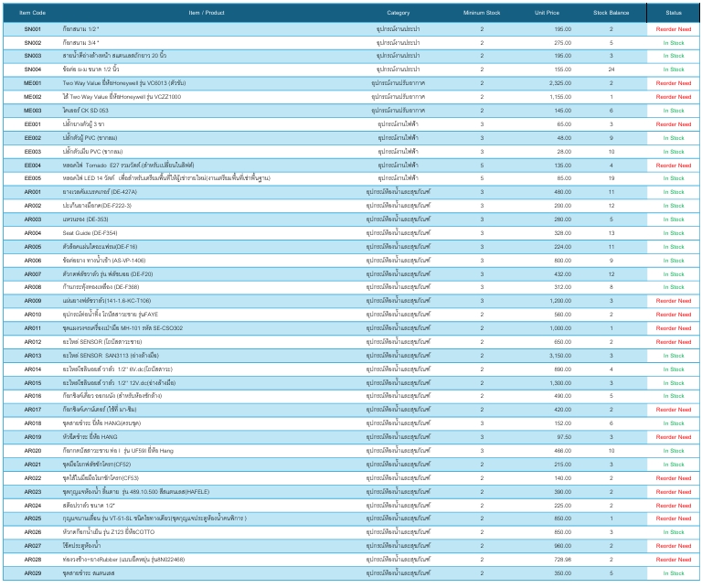
Task: Click the "Unit Price" column header
Action: (x=547, y=13)
